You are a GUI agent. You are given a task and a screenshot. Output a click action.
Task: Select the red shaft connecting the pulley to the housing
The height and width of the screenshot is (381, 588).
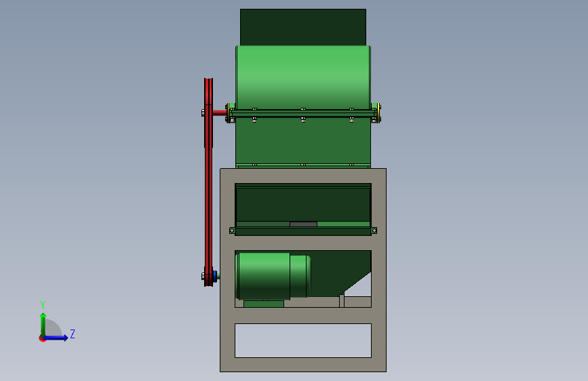220,113
